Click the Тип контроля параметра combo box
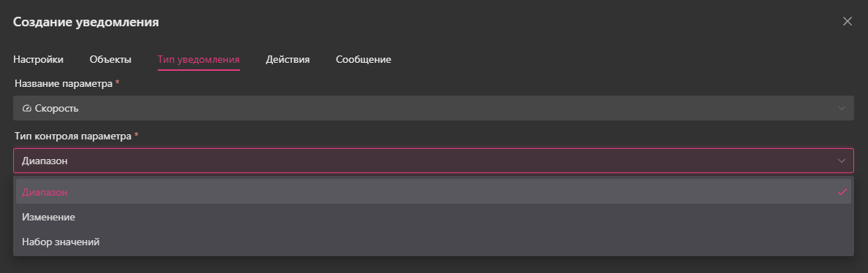 pyautogui.click(x=434, y=161)
